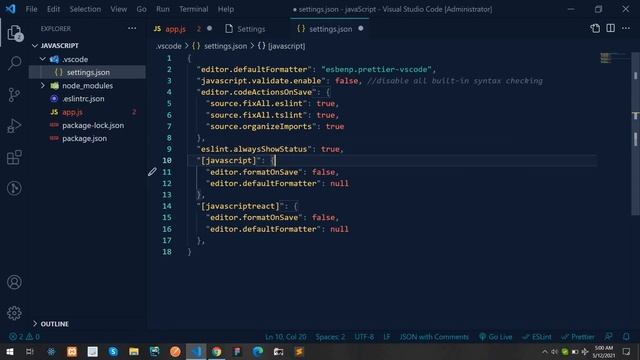Open editor More Actions ellipsis
Viewport: 640px width, 360px height.
[x=626, y=29]
